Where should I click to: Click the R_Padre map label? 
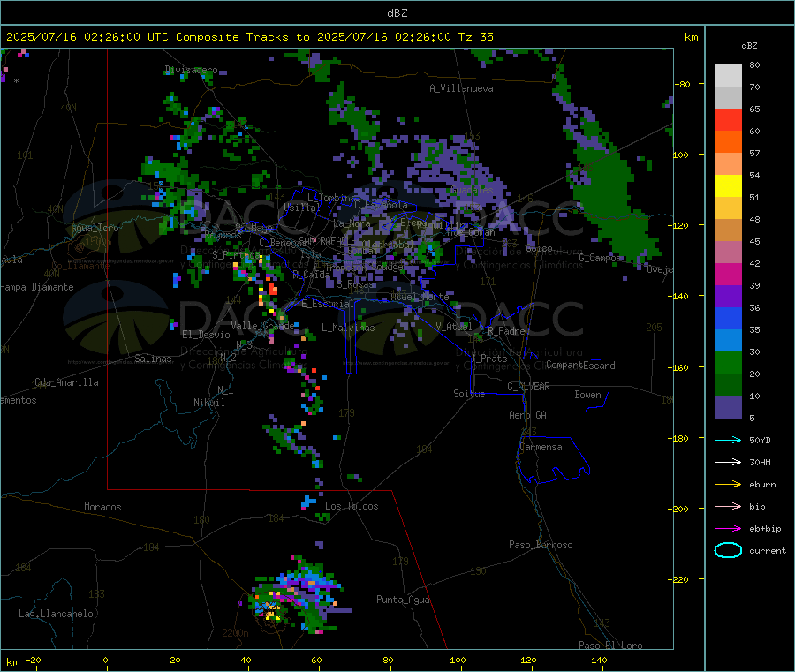[x=506, y=331]
